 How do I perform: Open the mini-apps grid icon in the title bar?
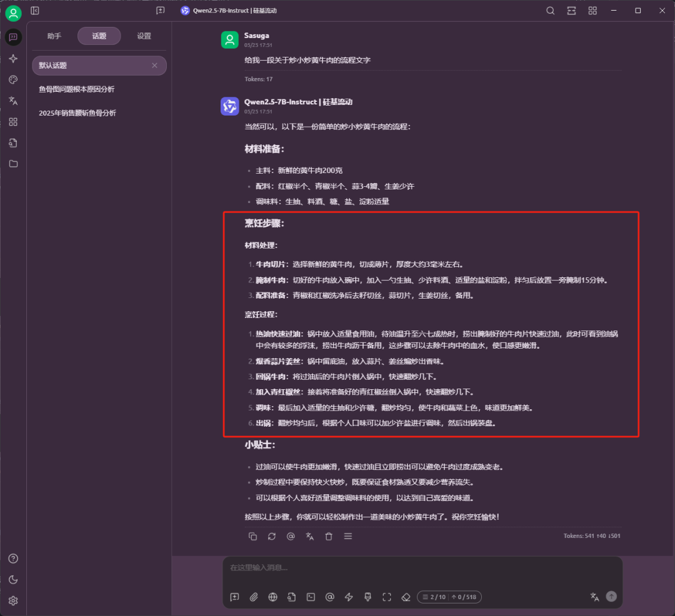(x=592, y=11)
